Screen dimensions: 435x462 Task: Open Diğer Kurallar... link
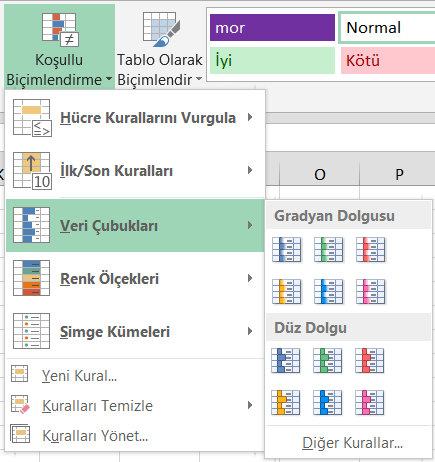click(353, 443)
